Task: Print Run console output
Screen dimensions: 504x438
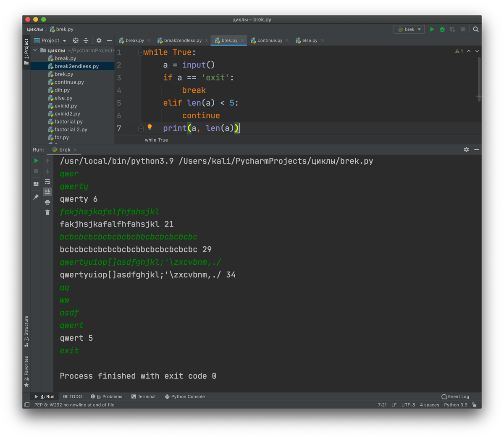Action: (x=47, y=202)
